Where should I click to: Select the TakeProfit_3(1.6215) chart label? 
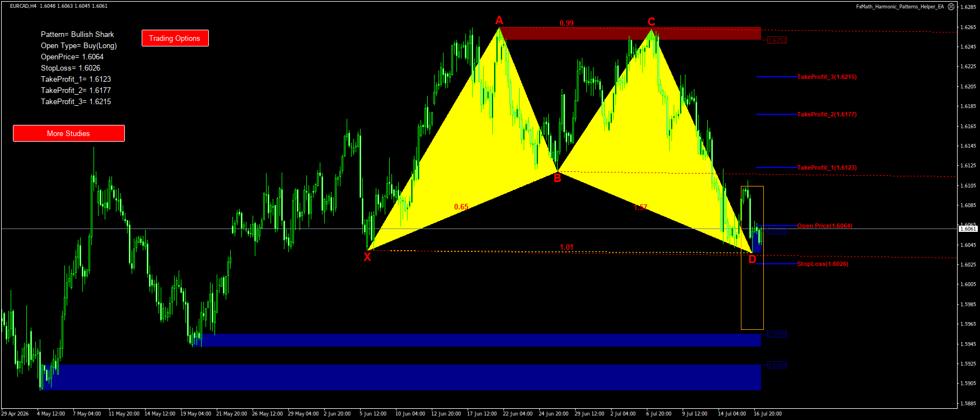coord(827,77)
